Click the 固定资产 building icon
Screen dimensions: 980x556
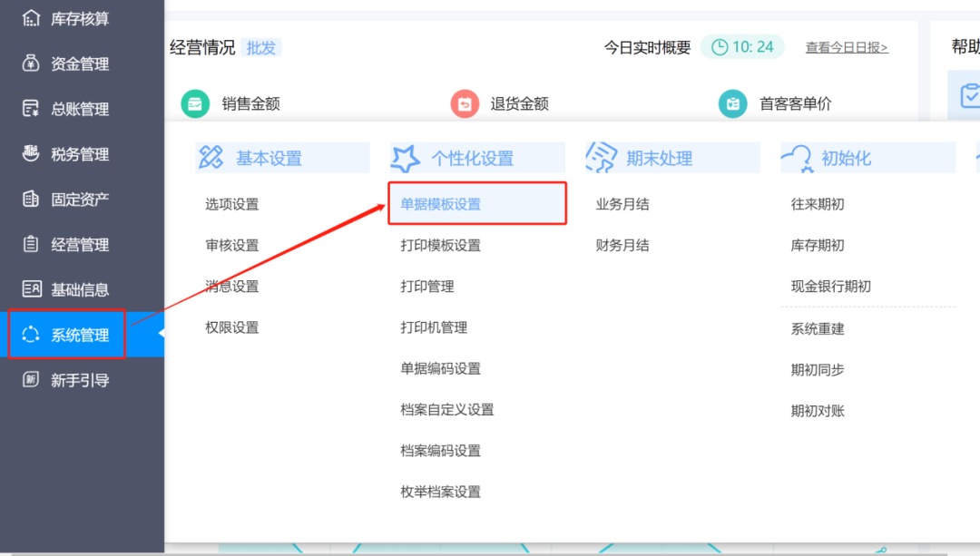coord(31,199)
